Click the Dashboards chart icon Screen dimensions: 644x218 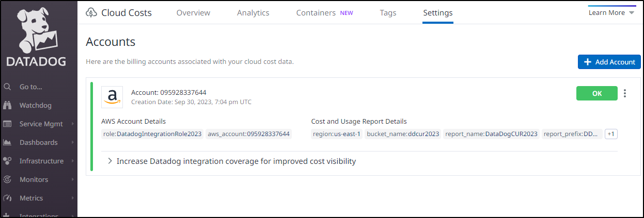[x=7, y=142]
